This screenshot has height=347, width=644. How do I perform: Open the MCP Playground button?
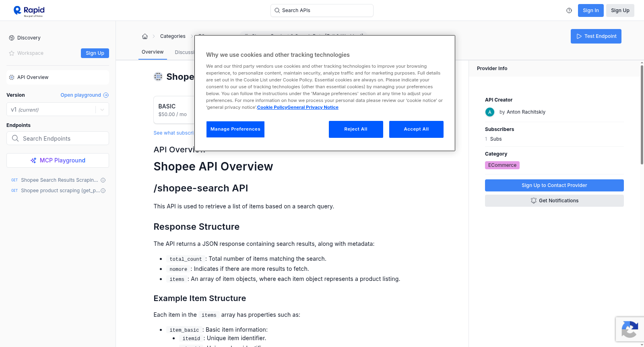(58, 160)
